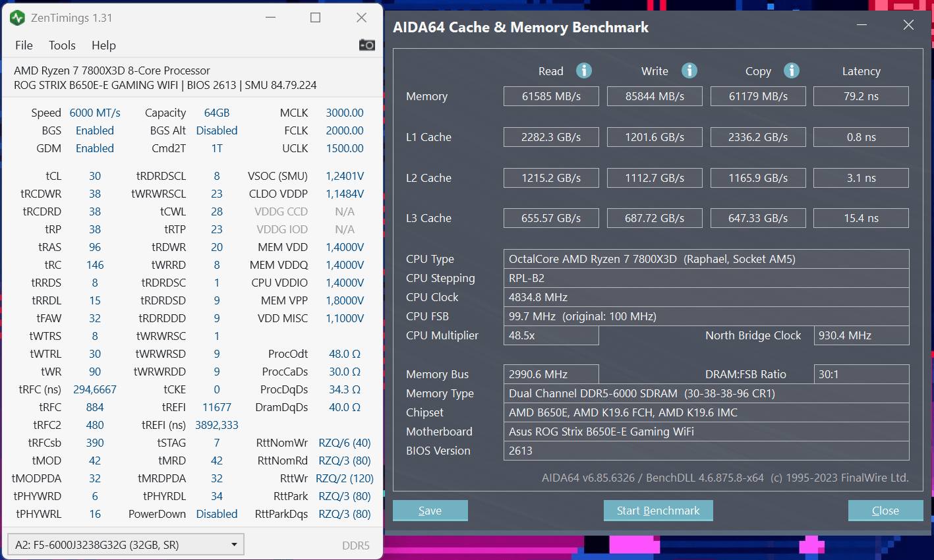Viewport: 934px width, 560px height.
Task: Click the PowerDown value Disabled
Action: coord(217,514)
